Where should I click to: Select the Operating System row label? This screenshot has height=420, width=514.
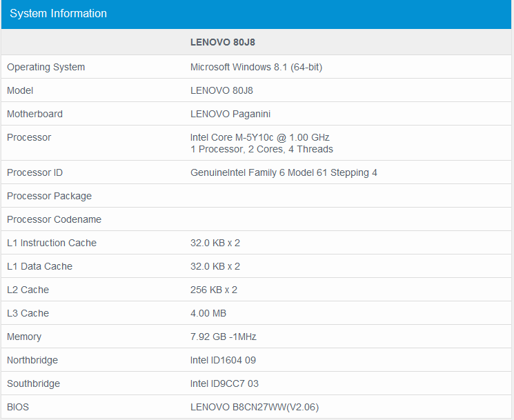46,67
